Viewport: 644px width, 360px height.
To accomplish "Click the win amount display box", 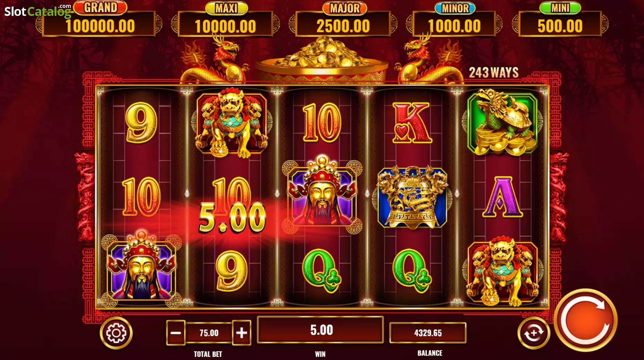I will tap(320, 330).
